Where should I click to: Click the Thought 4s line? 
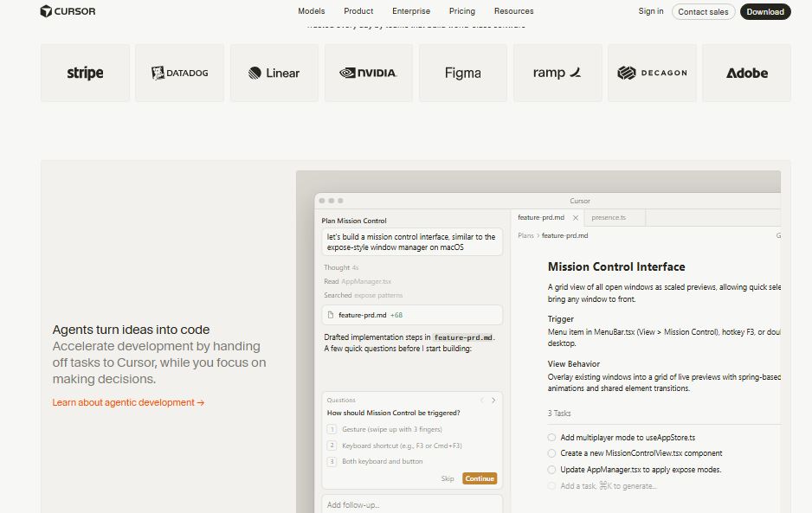click(x=341, y=267)
